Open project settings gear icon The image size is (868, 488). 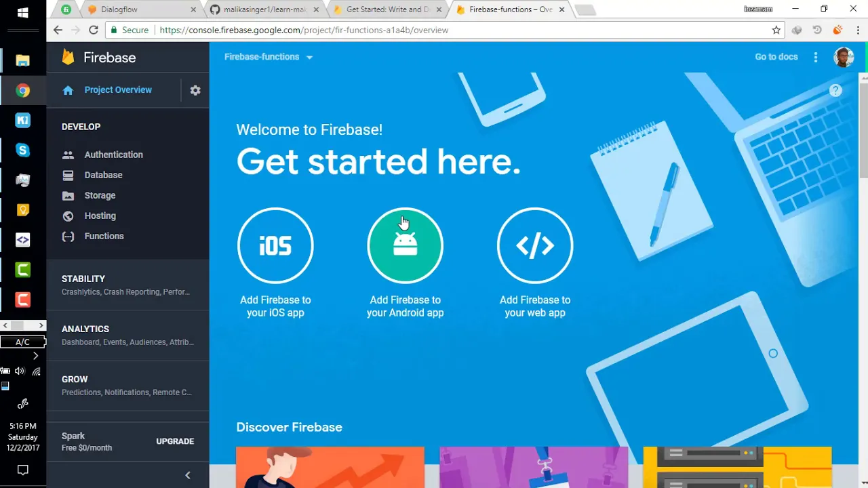(x=195, y=90)
